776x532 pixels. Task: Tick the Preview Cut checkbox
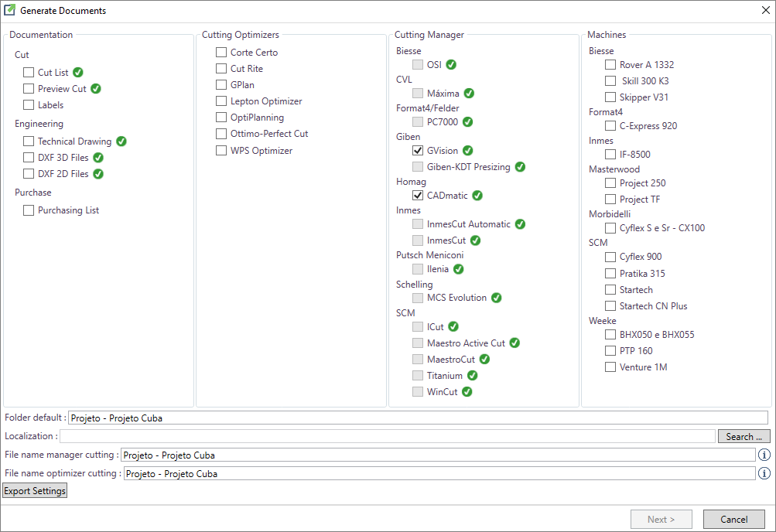pos(29,89)
